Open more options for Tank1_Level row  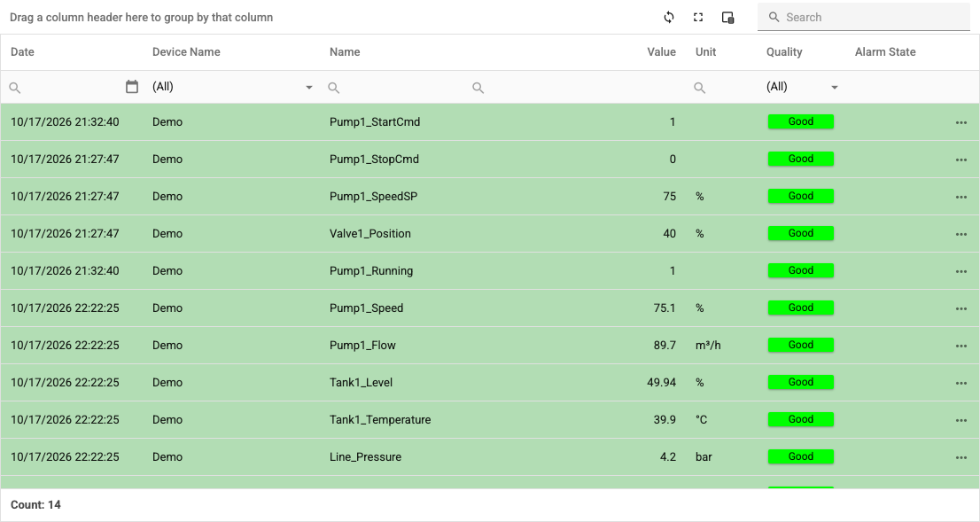961,383
